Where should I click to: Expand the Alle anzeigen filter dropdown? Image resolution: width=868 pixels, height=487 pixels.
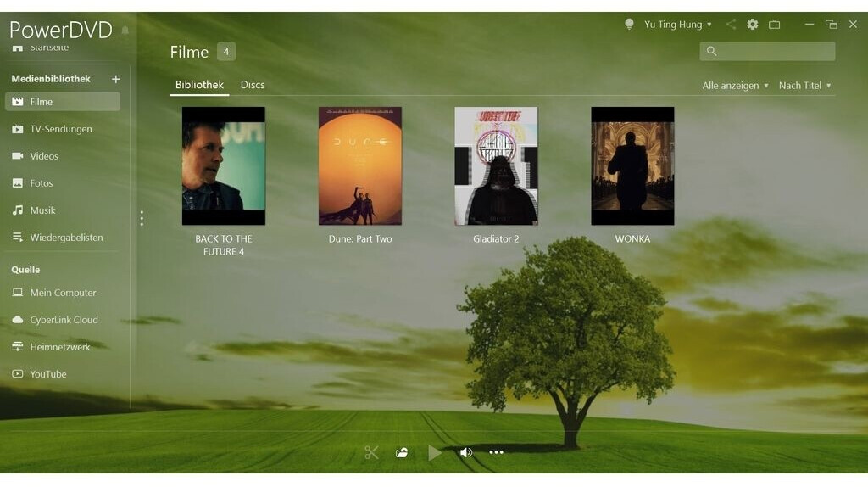735,86
